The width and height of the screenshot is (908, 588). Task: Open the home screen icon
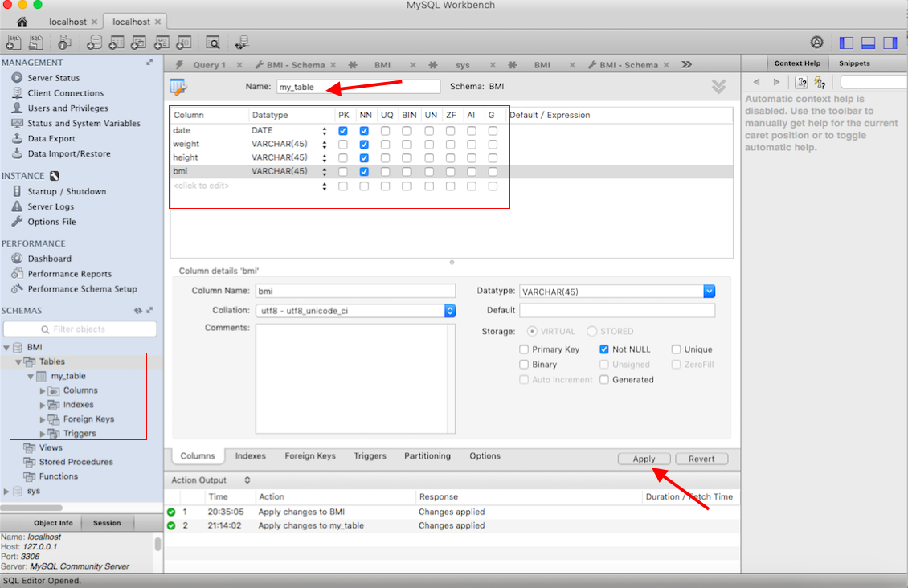(x=22, y=22)
